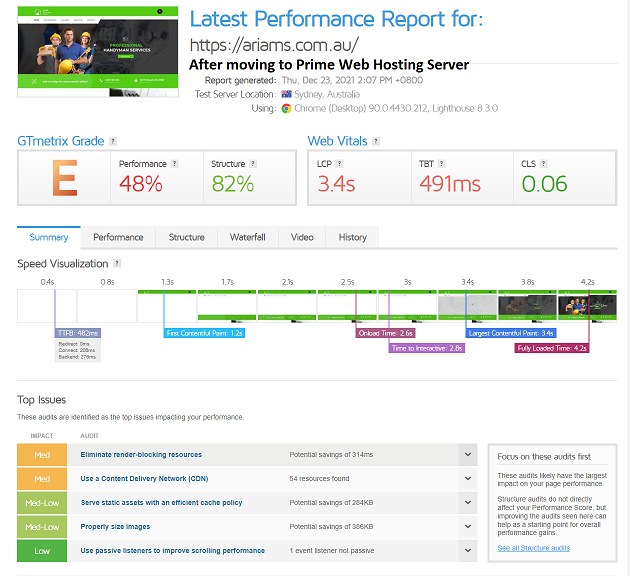Click the help icon beside GTmetrix Grade
Screen dimensions: 630x583
[x=113, y=141]
